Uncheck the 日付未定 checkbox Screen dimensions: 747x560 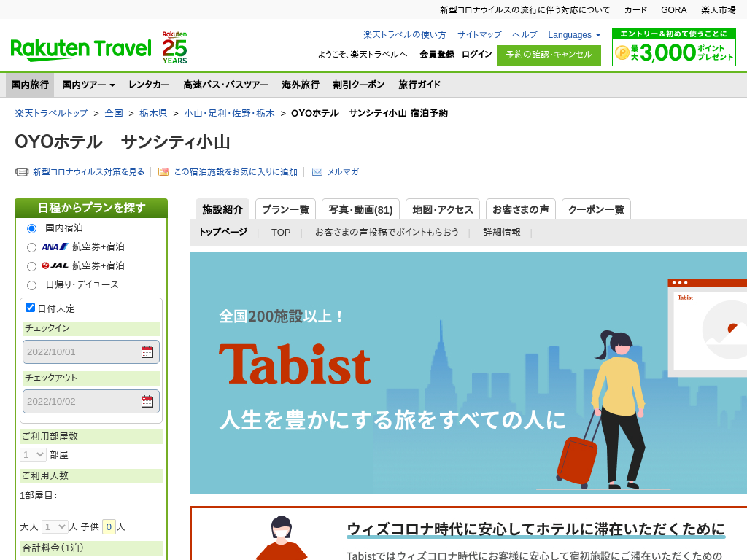coord(30,308)
